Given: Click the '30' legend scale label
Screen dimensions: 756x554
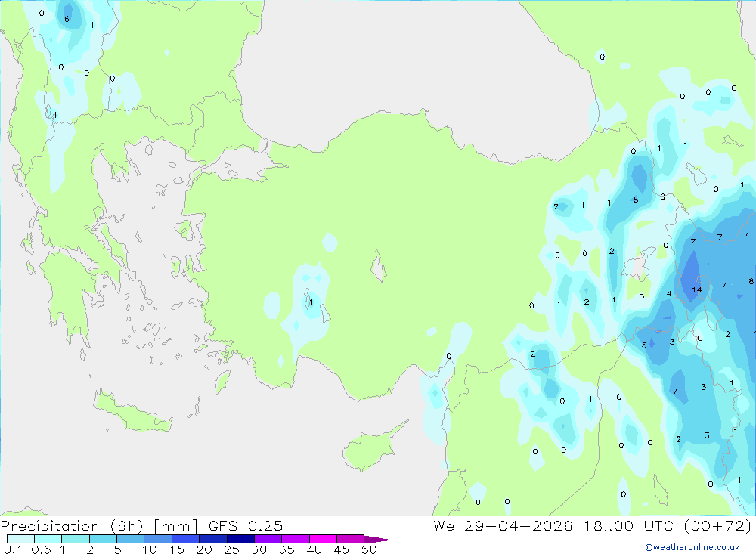Looking at the screenshot, I should (259, 549).
